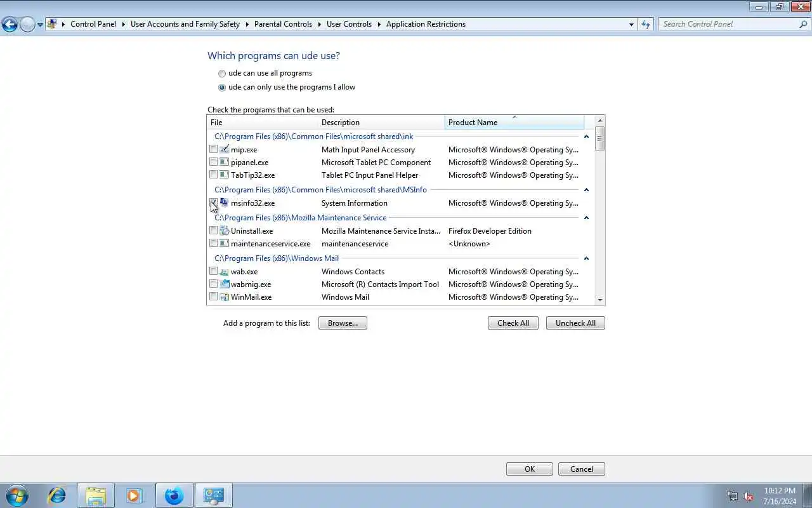Launch Internet Explorer from taskbar

tap(57, 495)
